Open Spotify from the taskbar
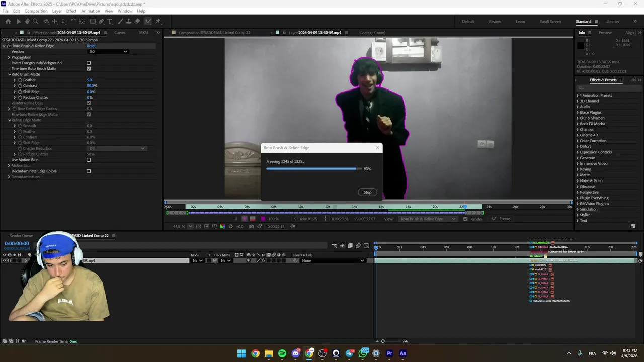Viewport: 644px width, 362px height. pyautogui.click(x=282, y=353)
